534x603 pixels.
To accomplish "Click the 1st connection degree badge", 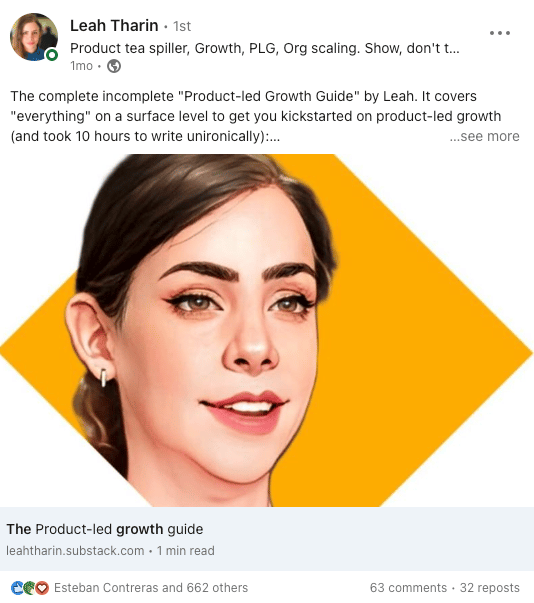I will click(182, 26).
